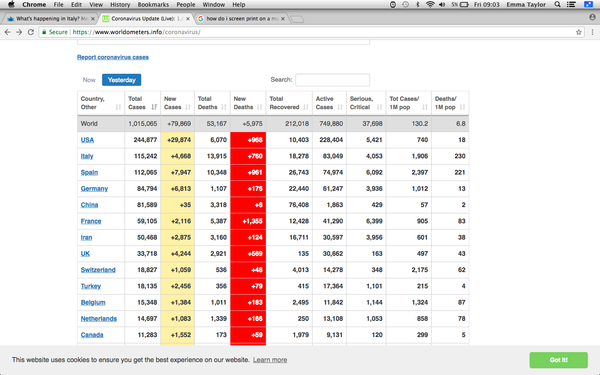600x375 pixels.
Task: Select the Yesterday data view
Action: point(121,80)
